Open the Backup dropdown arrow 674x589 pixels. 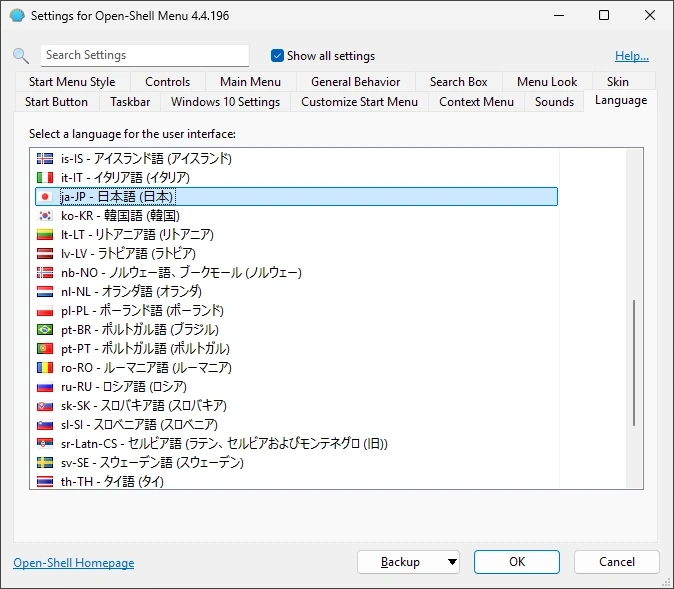point(452,562)
